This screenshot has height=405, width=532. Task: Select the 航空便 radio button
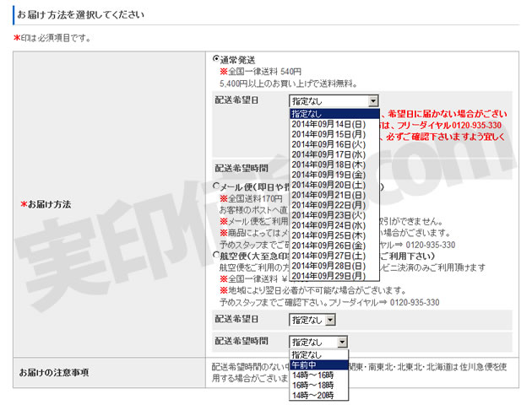click(x=216, y=256)
